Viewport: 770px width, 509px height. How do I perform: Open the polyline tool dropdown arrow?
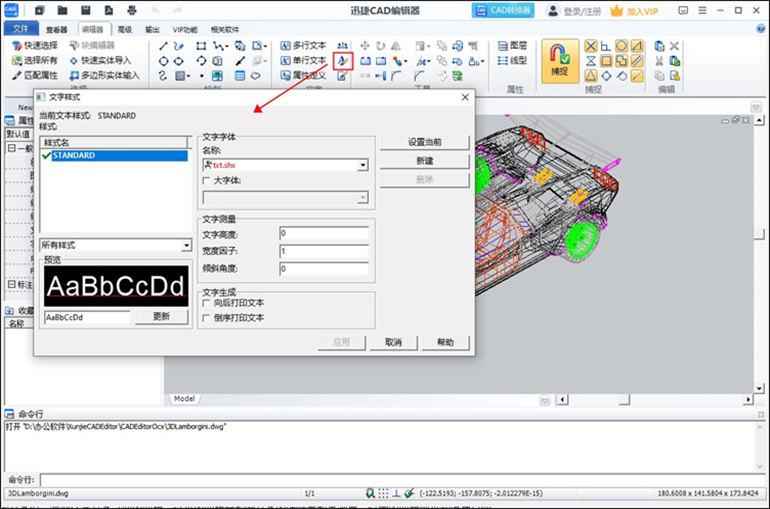(x=227, y=47)
